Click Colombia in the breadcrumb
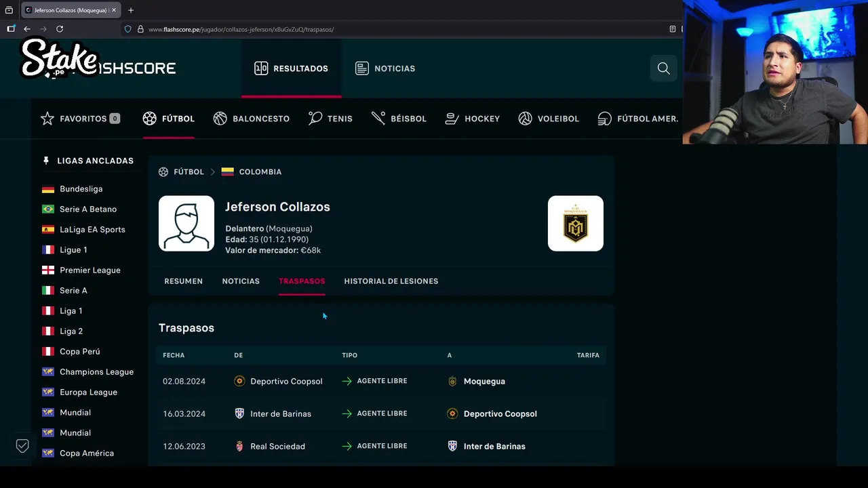The width and height of the screenshot is (868, 488). [x=260, y=172]
